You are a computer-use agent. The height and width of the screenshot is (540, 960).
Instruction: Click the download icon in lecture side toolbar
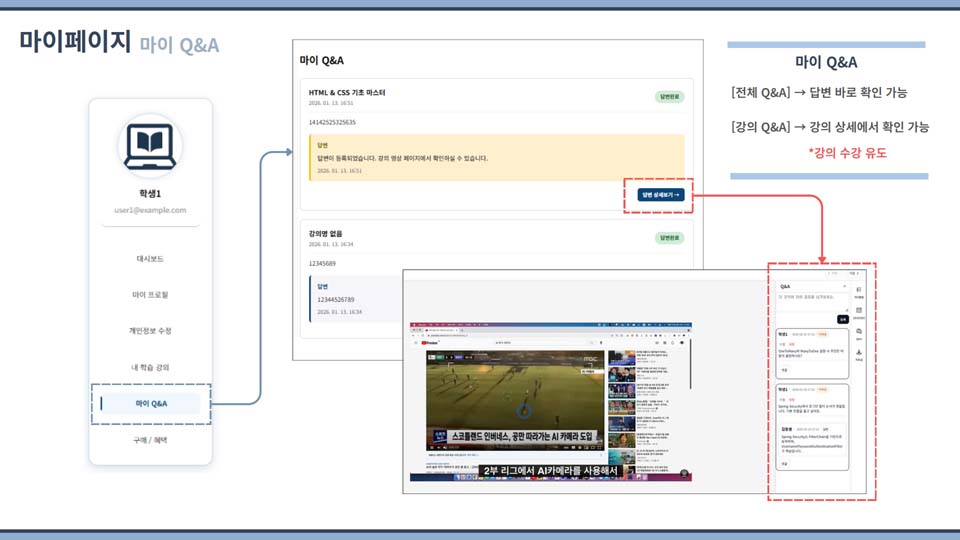860,353
